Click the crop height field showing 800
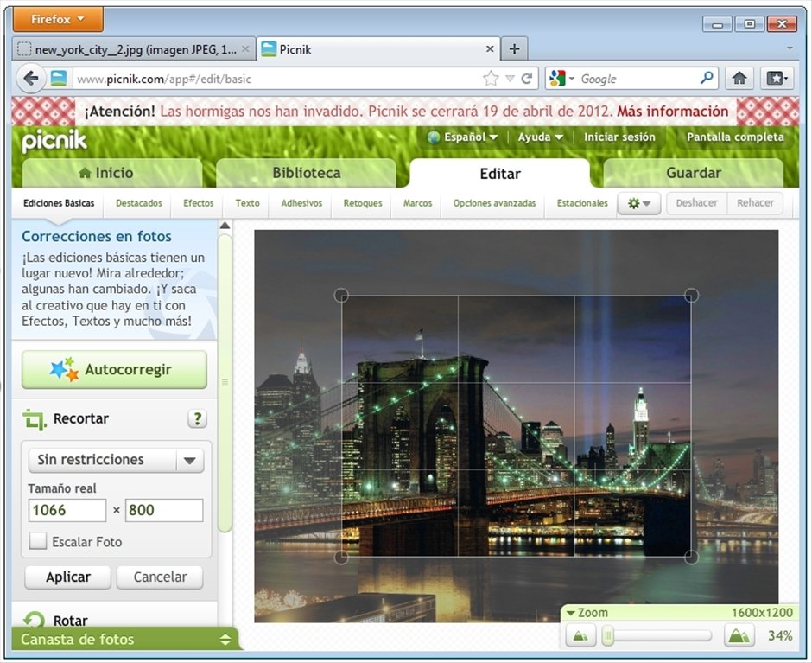812x663 pixels. (163, 510)
